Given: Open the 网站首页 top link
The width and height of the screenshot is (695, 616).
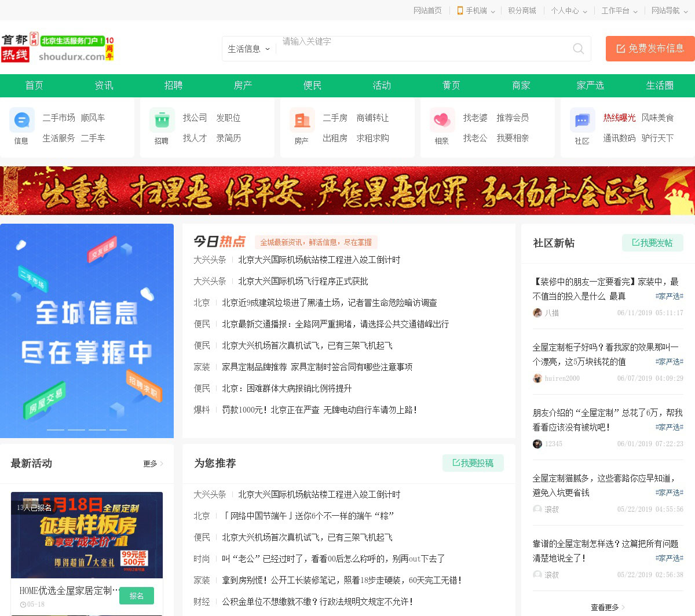Looking at the screenshot, I should [427, 10].
